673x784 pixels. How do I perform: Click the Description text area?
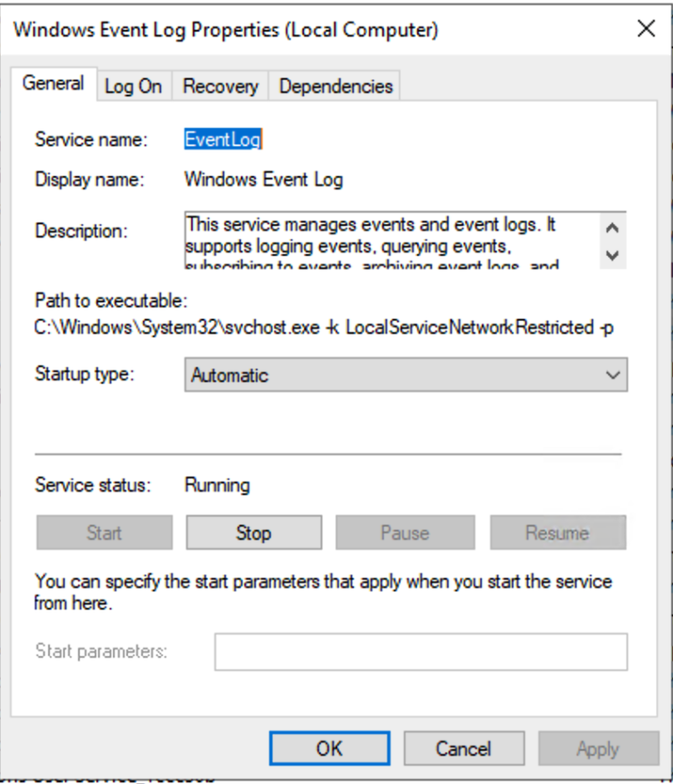(394, 237)
